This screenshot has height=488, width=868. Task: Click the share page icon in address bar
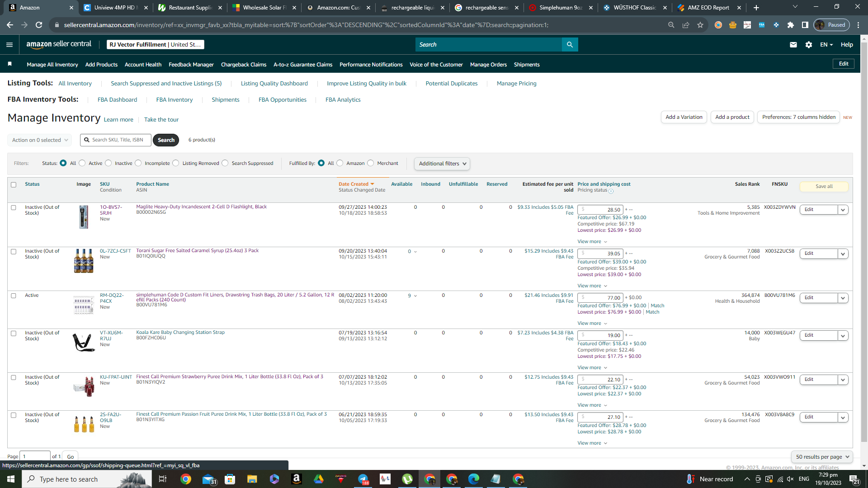[x=686, y=25]
